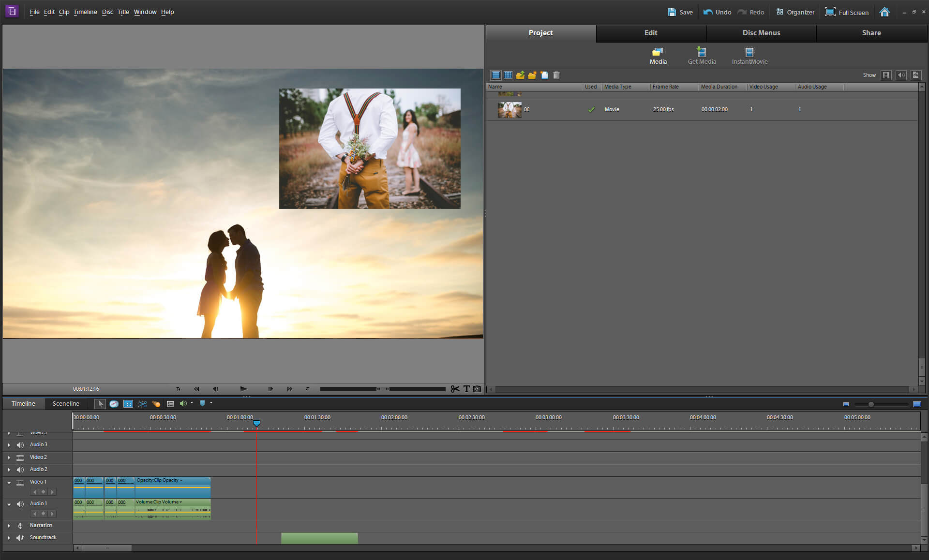Screen dimensions: 929x560
Task: Expand the Video 2 track layer
Action: coord(9,457)
